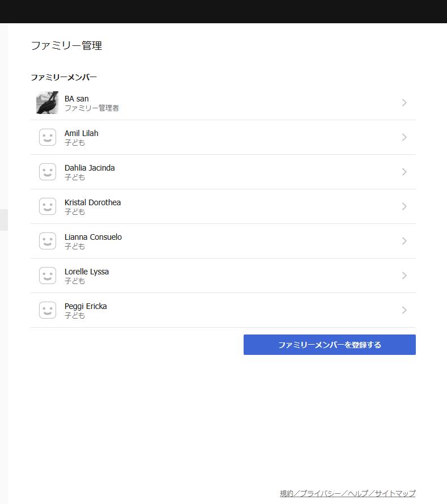Select the Lorelle Lyssa member name
Screen dimensions: 447x504
coord(87,272)
